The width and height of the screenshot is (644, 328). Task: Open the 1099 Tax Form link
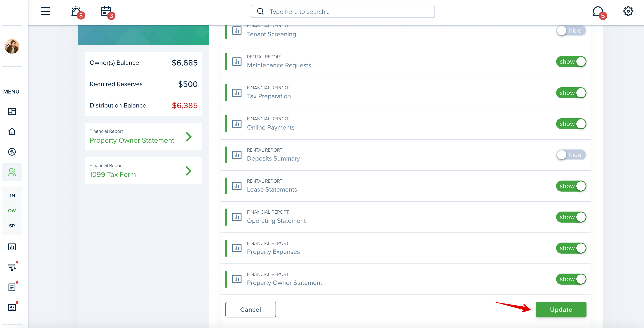coord(112,175)
